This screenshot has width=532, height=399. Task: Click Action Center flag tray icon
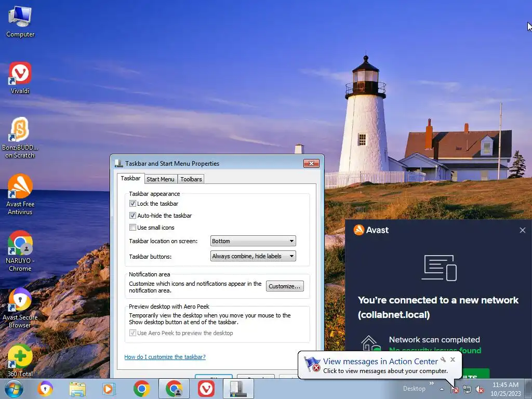(455, 390)
